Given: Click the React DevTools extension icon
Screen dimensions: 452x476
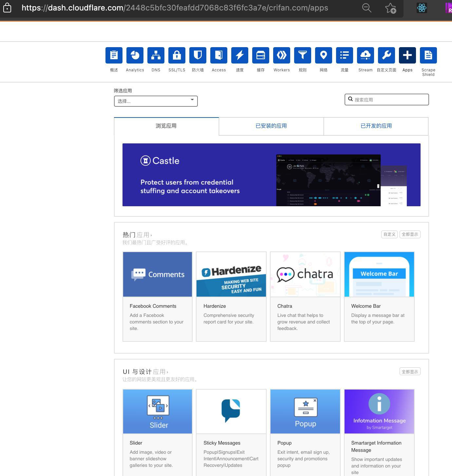Looking at the screenshot, I should click(x=422, y=8).
